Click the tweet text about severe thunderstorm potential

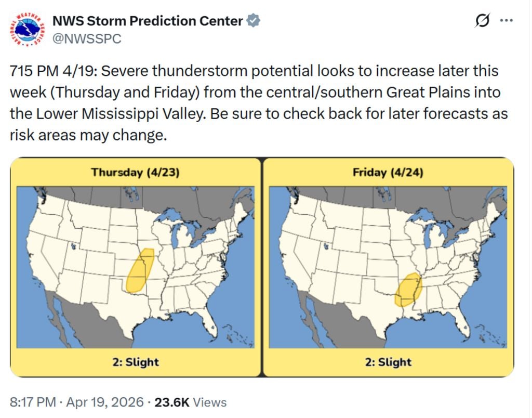click(x=259, y=103)
